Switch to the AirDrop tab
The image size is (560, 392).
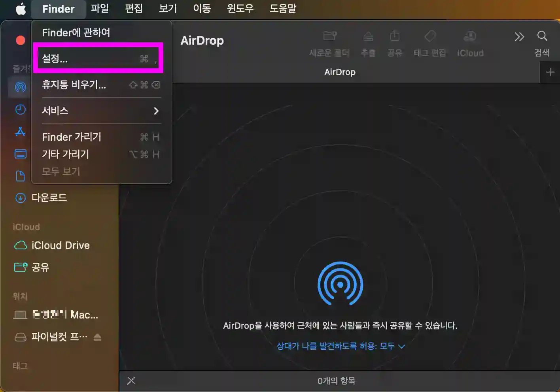340,72
